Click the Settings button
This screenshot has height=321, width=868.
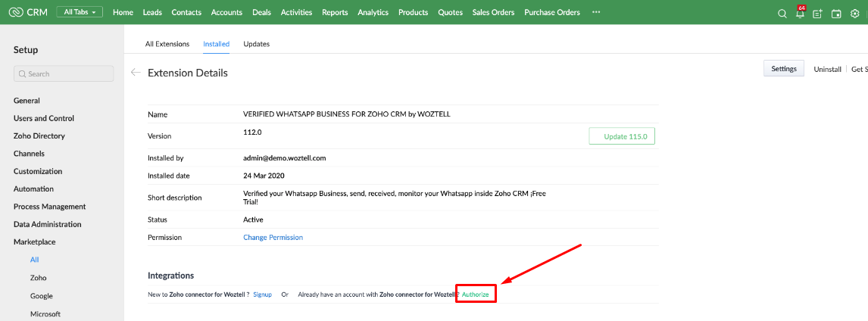coord(784,69)
